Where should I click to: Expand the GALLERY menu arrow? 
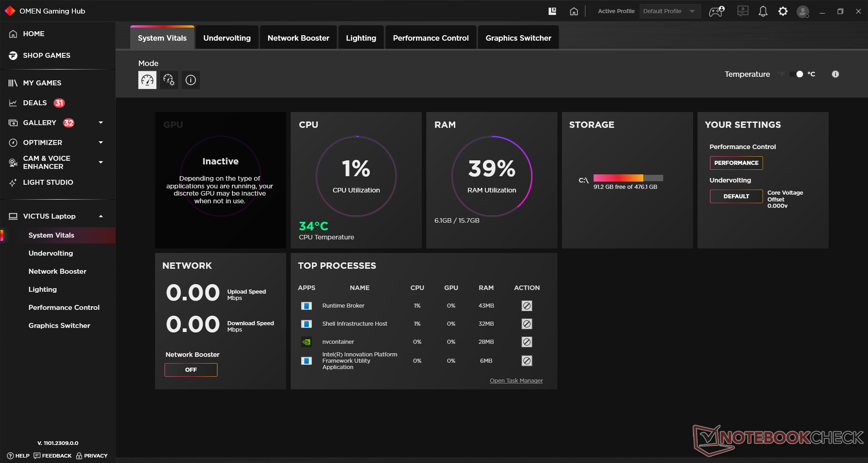(x=101, y=122)
